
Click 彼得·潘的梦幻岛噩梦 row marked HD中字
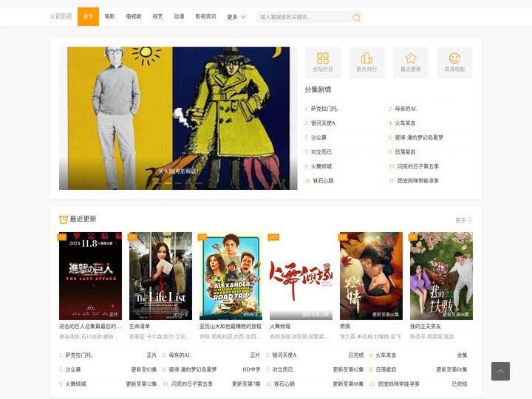click(x=211, y=369)
